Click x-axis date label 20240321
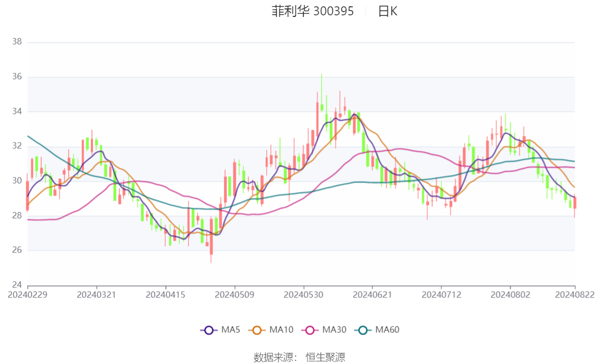599x364 pixels. click(x=96, y=295)
